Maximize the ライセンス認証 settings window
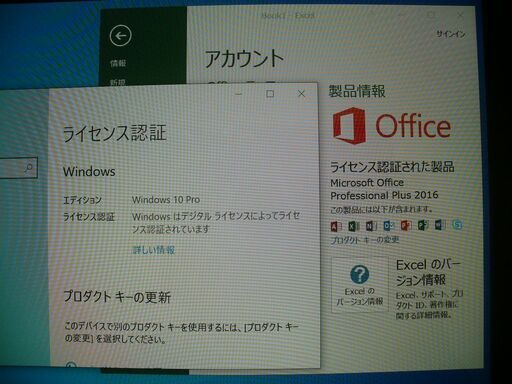Viewport: 512px width, 384px height. [270, 94]
